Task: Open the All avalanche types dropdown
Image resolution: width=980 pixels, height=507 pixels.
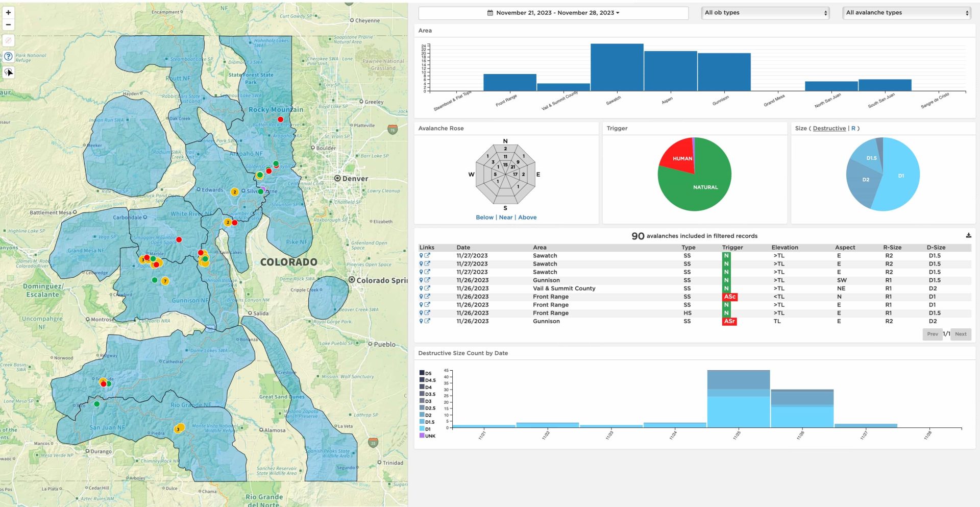Action: (907, 13)
